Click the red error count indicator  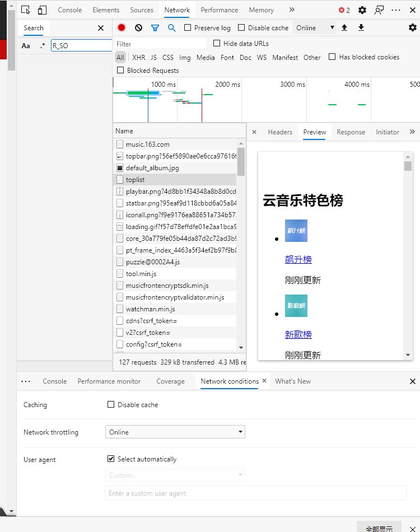pyautogui.click(x=344, y=10)
